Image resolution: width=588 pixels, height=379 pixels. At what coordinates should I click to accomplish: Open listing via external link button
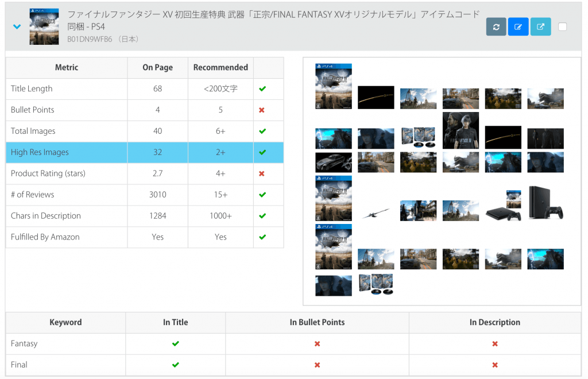[540, 26]
